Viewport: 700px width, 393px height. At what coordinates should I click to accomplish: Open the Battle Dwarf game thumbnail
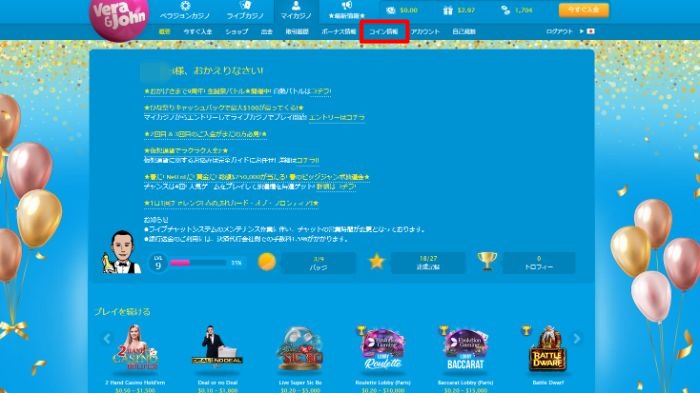(548, 349)
